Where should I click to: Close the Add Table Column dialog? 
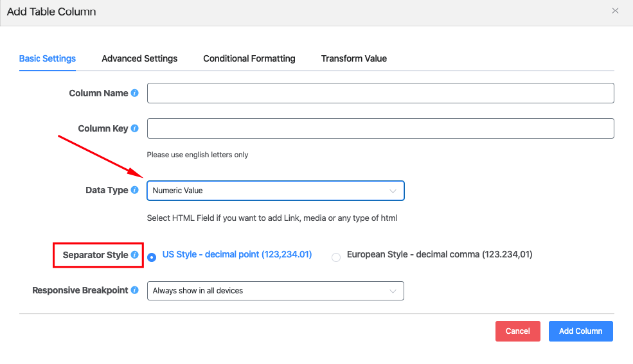coord(615,11)
